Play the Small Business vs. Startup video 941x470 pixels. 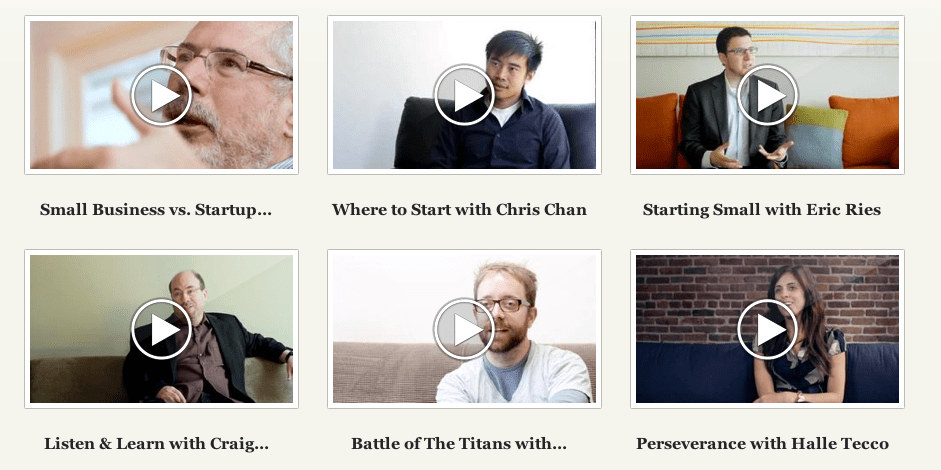click(x=161, y=95)
